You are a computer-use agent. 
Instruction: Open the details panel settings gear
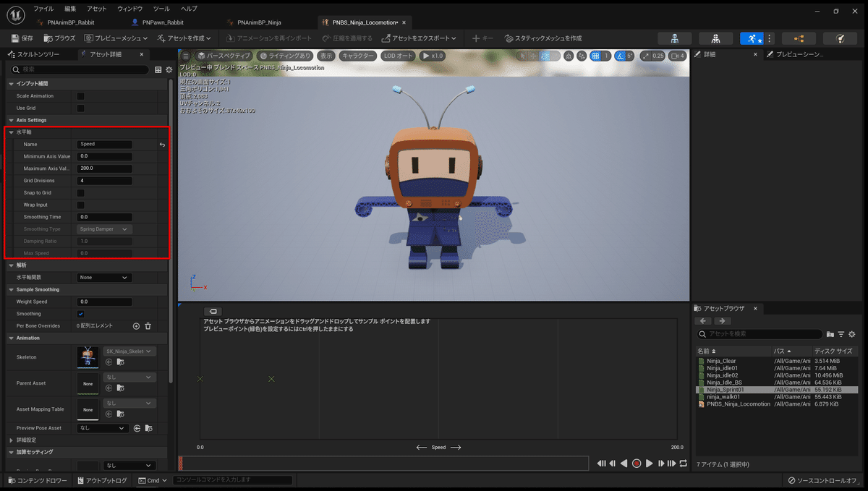pyautogui.click(x=169, y=69)
